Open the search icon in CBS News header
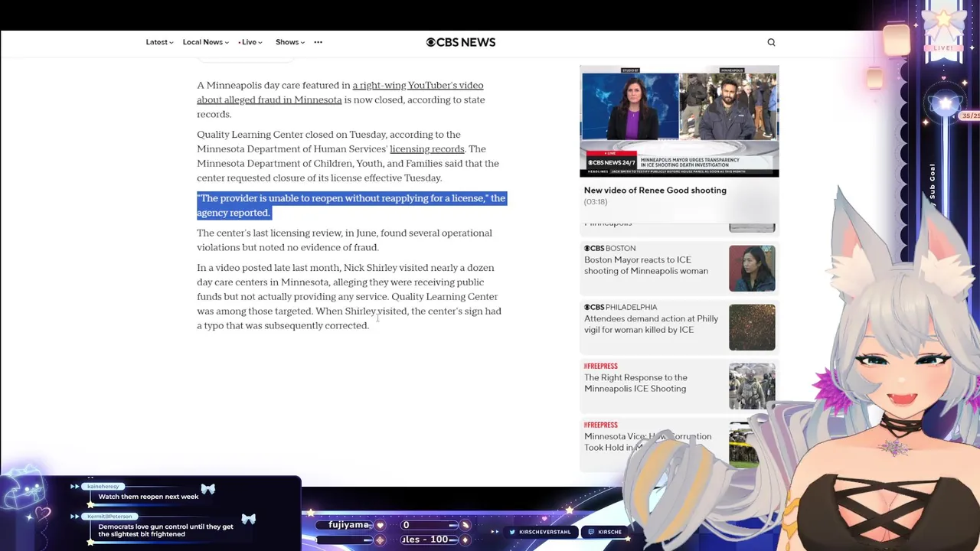Screen dimensions: 980x551 771,42
